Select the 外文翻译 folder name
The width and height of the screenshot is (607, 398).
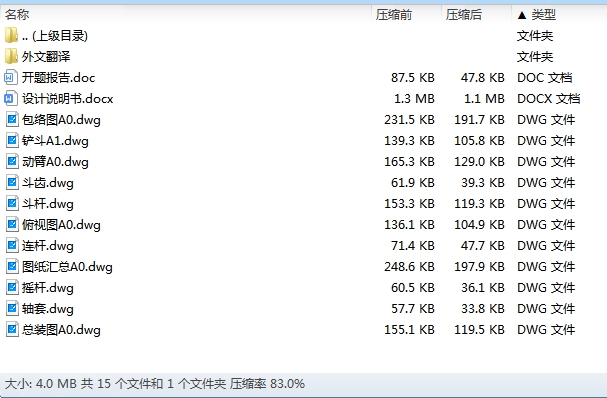[46, 57]
